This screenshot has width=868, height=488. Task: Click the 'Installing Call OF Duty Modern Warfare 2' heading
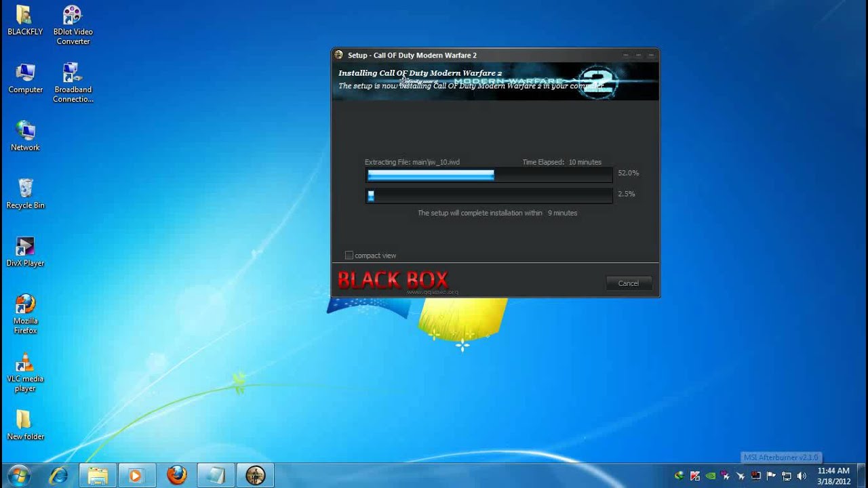click(420, 73)
